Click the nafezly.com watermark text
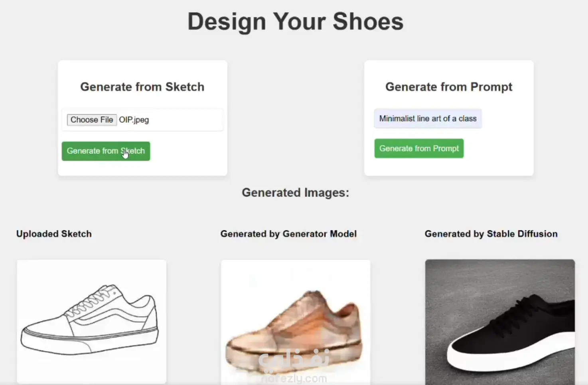Screen dimensions: 588x385 (x=294, y=379)
